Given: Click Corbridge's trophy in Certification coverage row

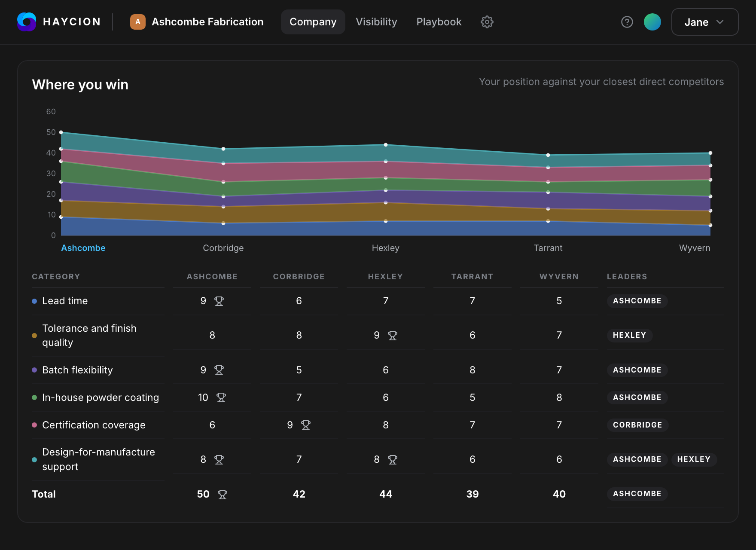Looking at the screenshot, I should pyautogui.click(x=306, y=425).
